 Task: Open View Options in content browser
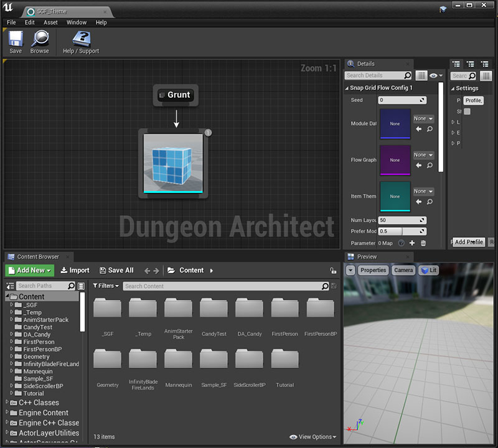(313, 437)
